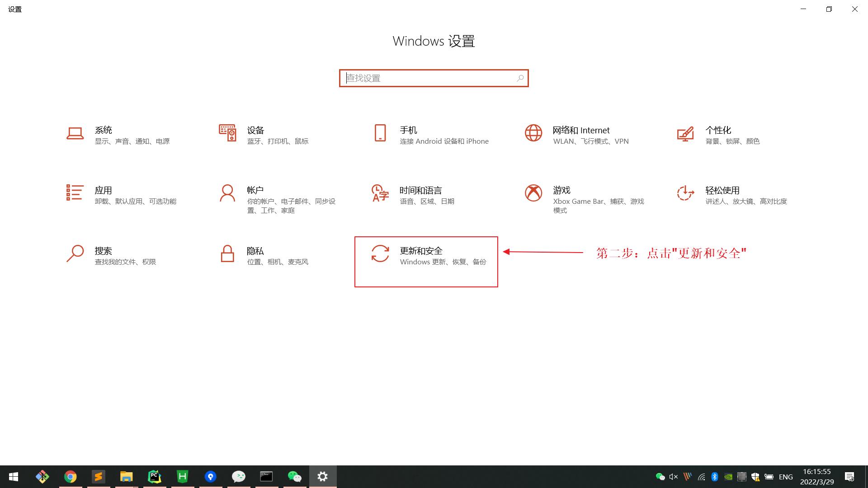
Task: Open the Start menu
Action: [14, 476]
